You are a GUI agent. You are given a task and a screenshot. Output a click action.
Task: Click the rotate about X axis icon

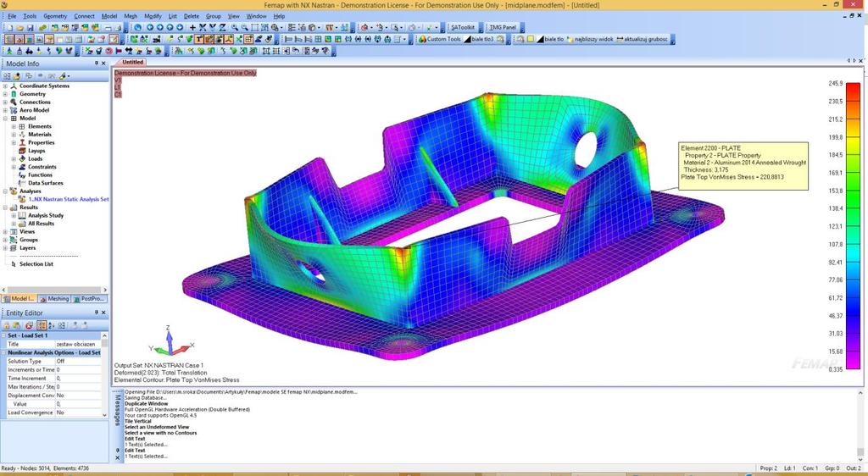tap(203, 27)
